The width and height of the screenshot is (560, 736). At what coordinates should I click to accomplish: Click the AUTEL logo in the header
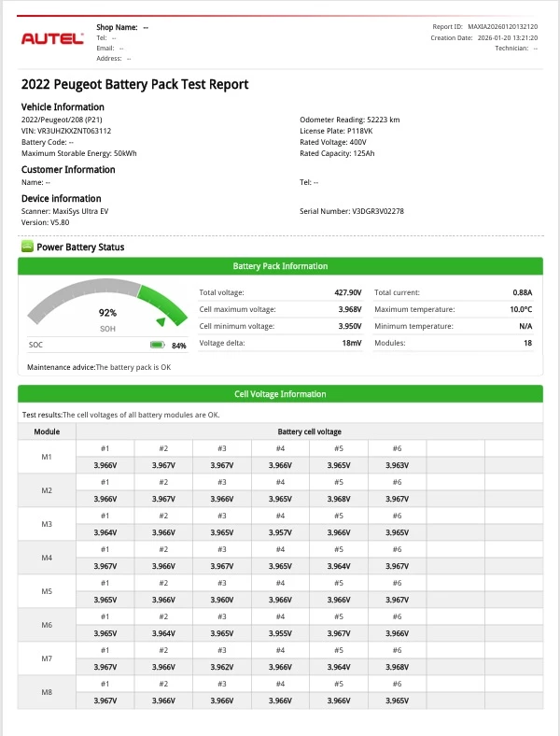point(52,39)
